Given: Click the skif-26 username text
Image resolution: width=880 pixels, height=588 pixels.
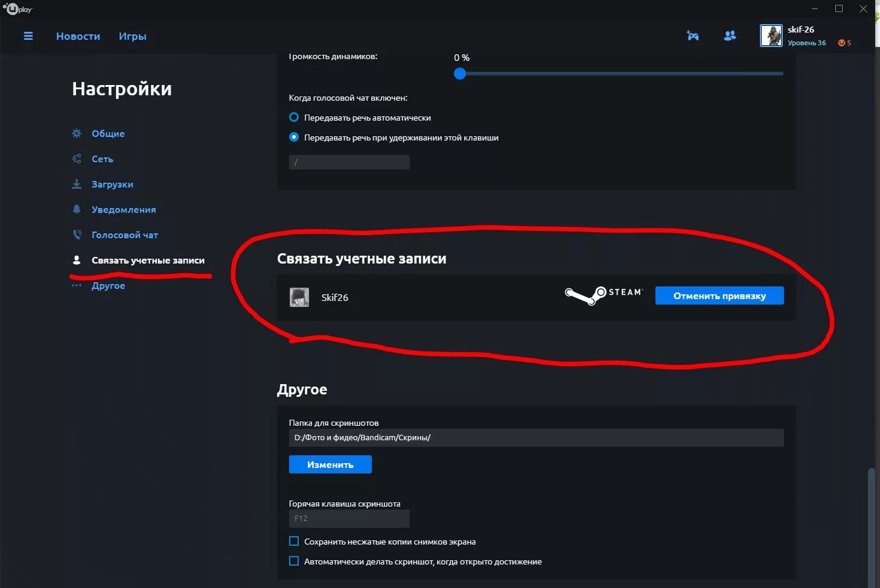Looking at the screenshot, I should point(801,30).
